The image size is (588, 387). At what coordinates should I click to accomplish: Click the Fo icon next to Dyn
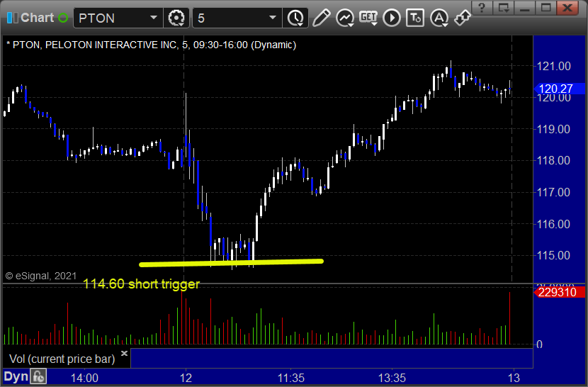coord(38,376)
